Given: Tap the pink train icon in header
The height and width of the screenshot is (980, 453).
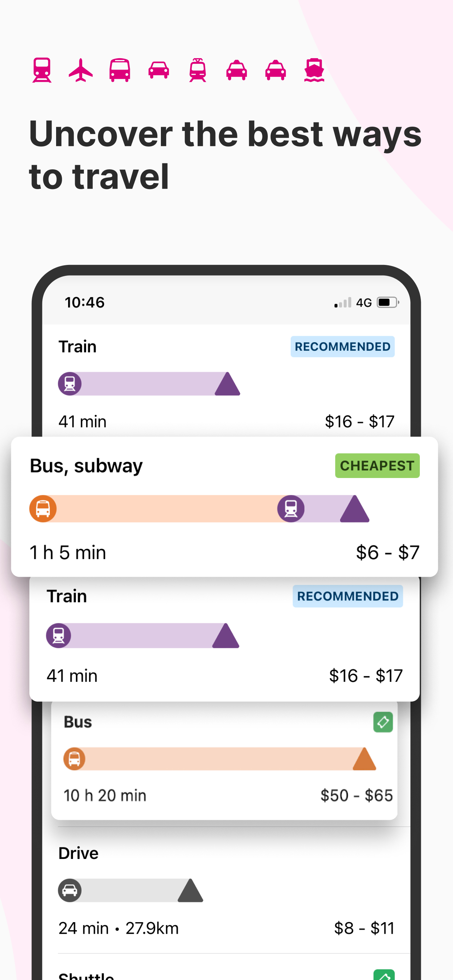Looking at the screenshot, I should click(42, 70).
